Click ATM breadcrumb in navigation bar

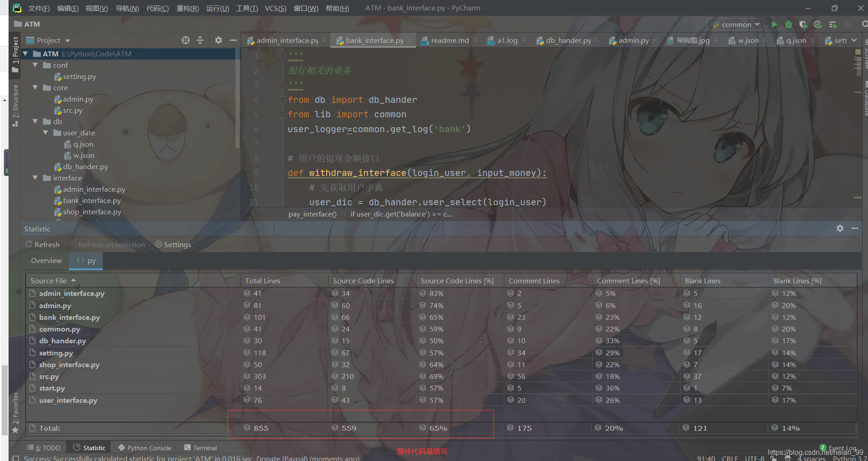pos(27,24)
